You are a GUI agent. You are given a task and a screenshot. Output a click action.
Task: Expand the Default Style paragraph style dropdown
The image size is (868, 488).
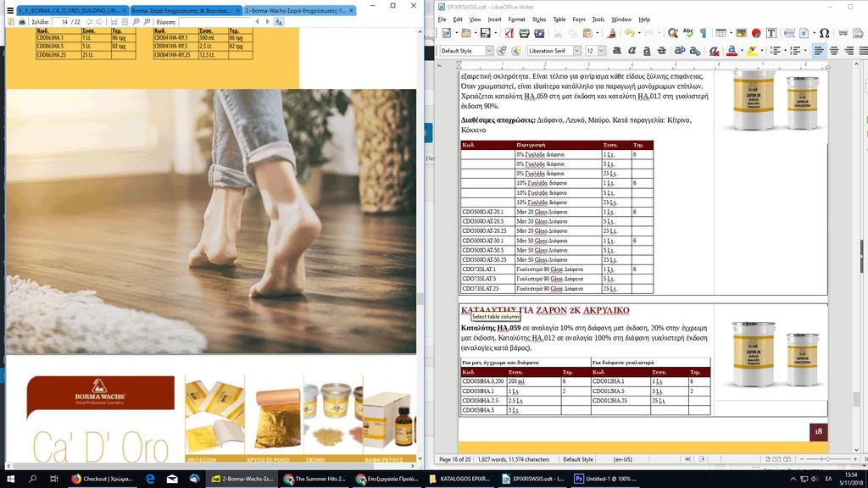pos(489,51)
